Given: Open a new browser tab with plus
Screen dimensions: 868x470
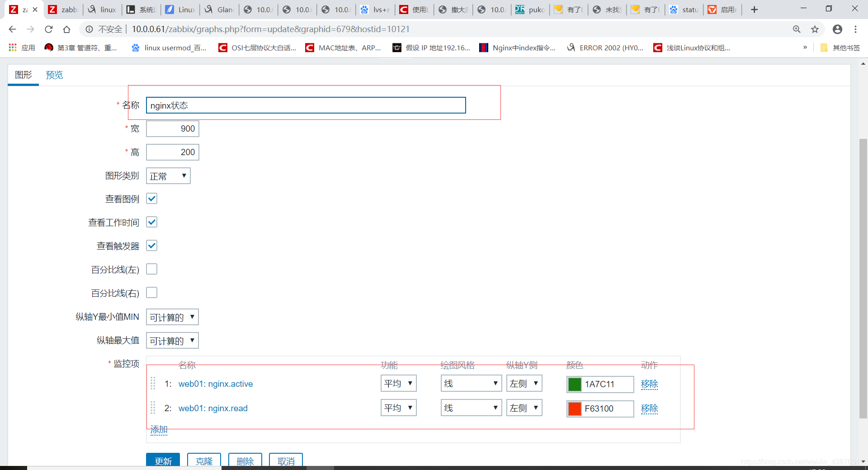Looking at the screenshot, I should click(754, 9).
